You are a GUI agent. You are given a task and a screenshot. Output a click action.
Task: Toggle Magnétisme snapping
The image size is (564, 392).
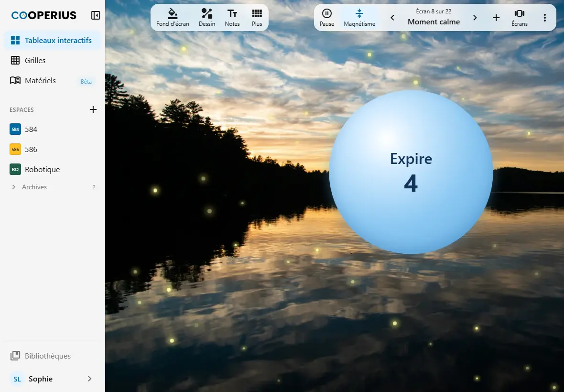[359, 18]
